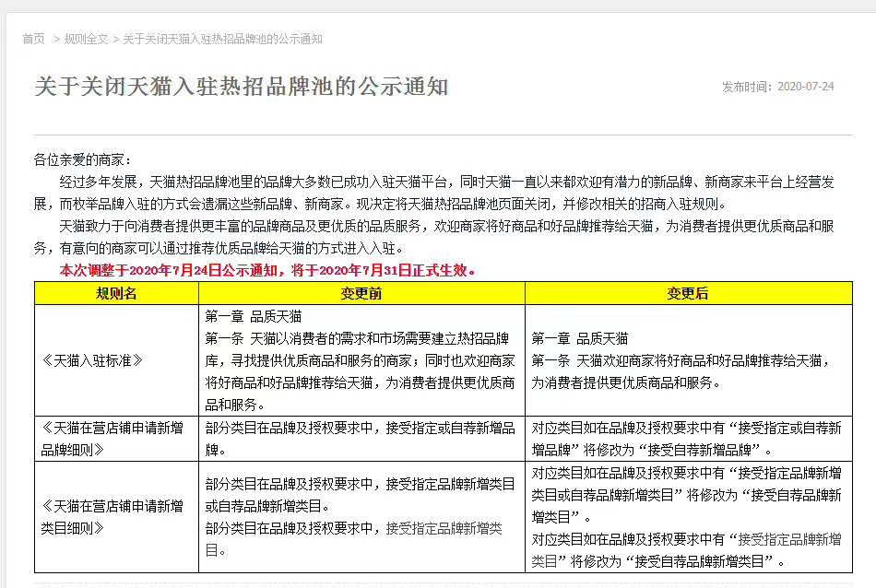Open the 首页 breadcrumb link

[x=33, y=39]
